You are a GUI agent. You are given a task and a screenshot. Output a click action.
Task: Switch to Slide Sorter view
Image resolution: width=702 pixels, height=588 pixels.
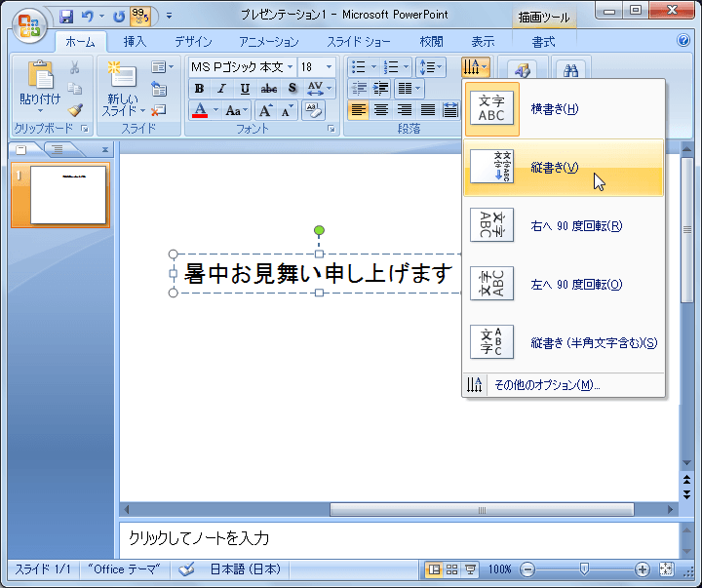pyautogui.click(x=451, y=569)
